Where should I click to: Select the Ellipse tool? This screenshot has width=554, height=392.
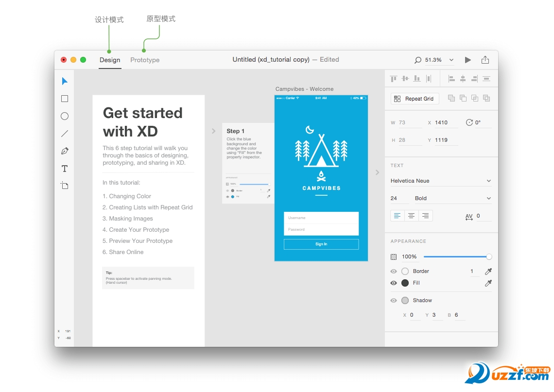point(65,116)
